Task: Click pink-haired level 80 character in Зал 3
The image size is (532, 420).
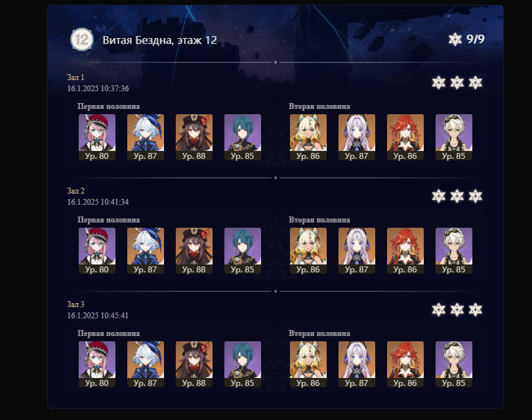Action: pos(97,364)
